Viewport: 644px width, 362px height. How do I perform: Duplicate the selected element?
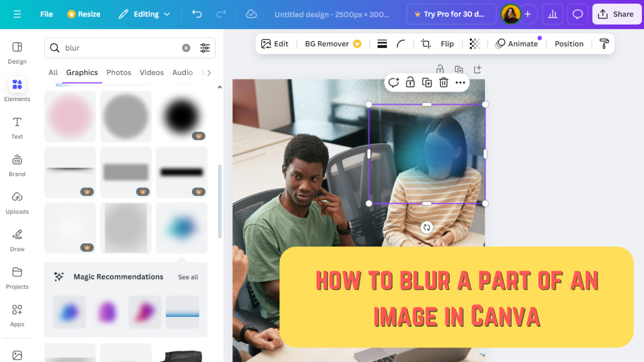[427, 82]
